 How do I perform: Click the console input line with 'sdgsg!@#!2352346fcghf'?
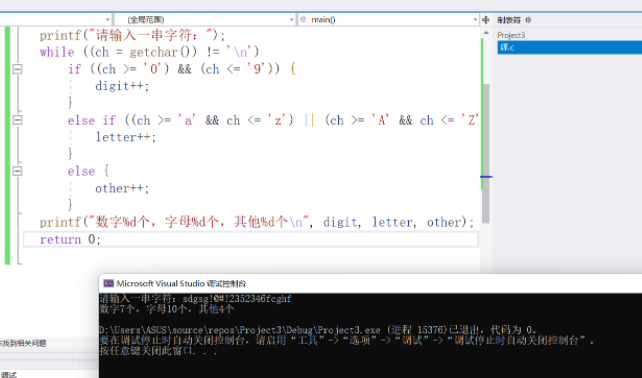[195, 299]
